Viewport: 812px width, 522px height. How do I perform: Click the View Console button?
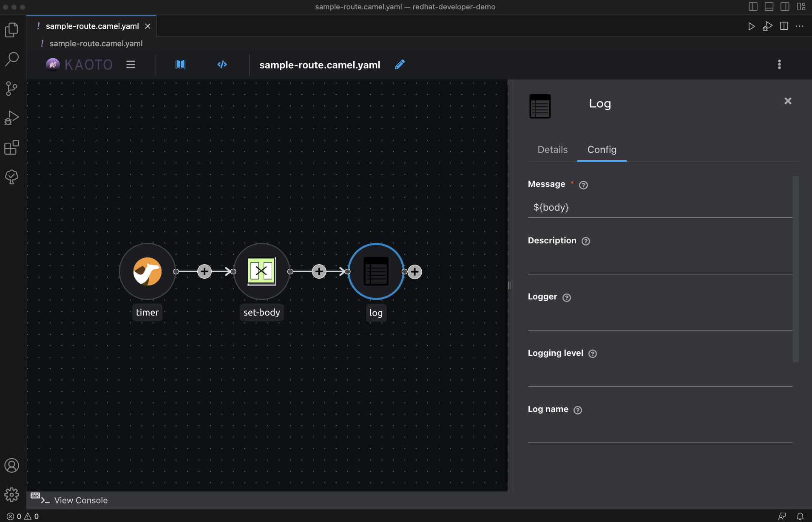point(80,500)
